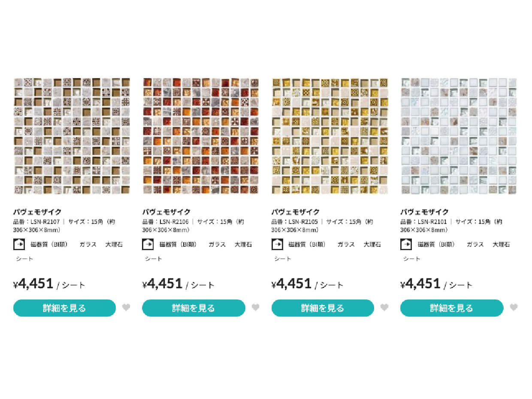
Task: Click パヴェモザイク title above LSN-R2106
Action: point(166,212)
